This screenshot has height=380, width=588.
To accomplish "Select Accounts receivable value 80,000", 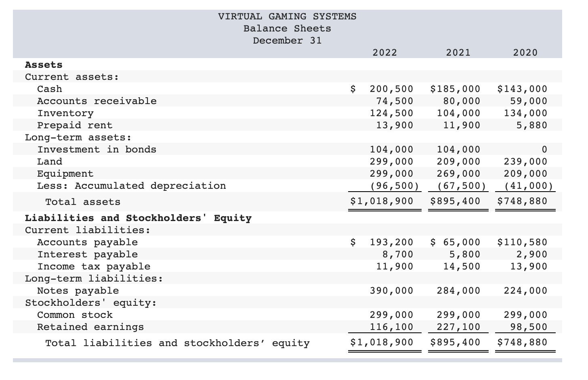I will (462, 101).
